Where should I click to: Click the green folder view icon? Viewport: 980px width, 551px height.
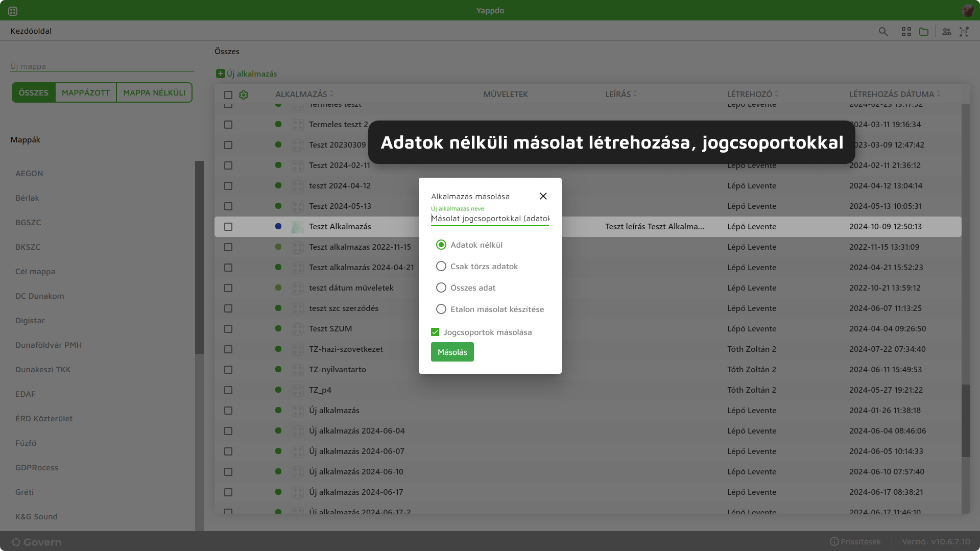(x=924, y=32)
